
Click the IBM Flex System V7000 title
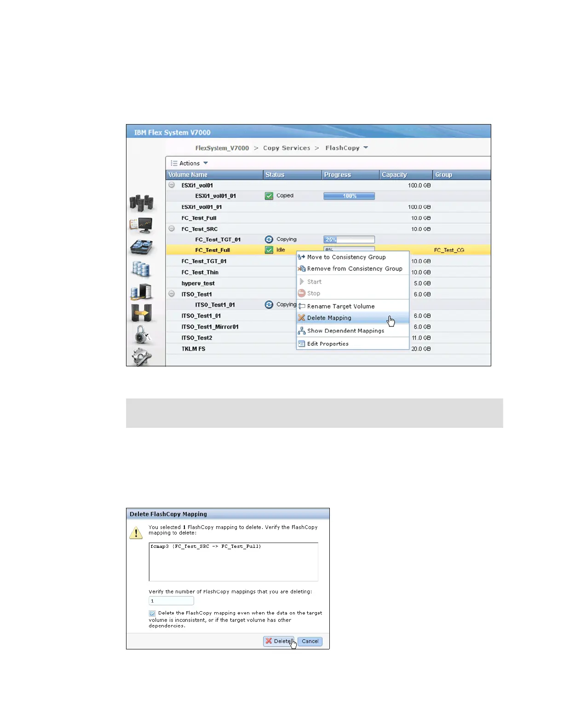172,133
